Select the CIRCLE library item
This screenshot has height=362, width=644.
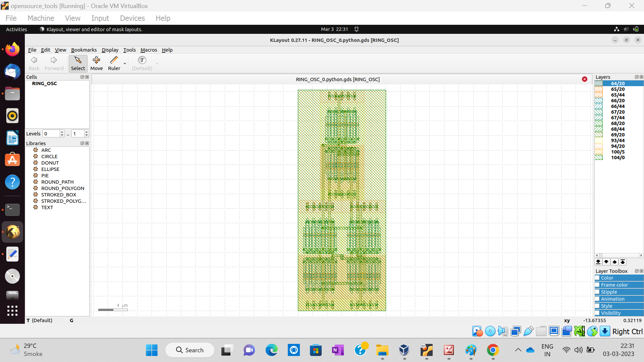(x=49, y=157)
